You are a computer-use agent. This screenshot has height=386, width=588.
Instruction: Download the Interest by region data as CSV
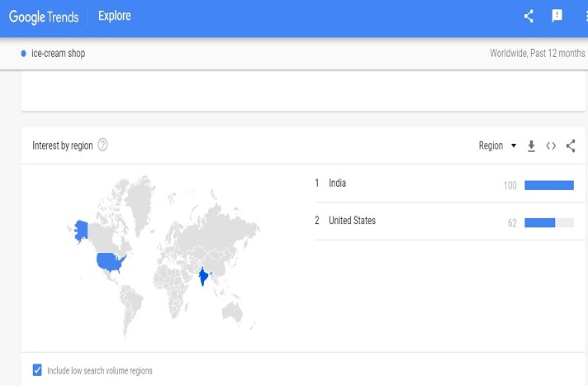coord(531,145)
